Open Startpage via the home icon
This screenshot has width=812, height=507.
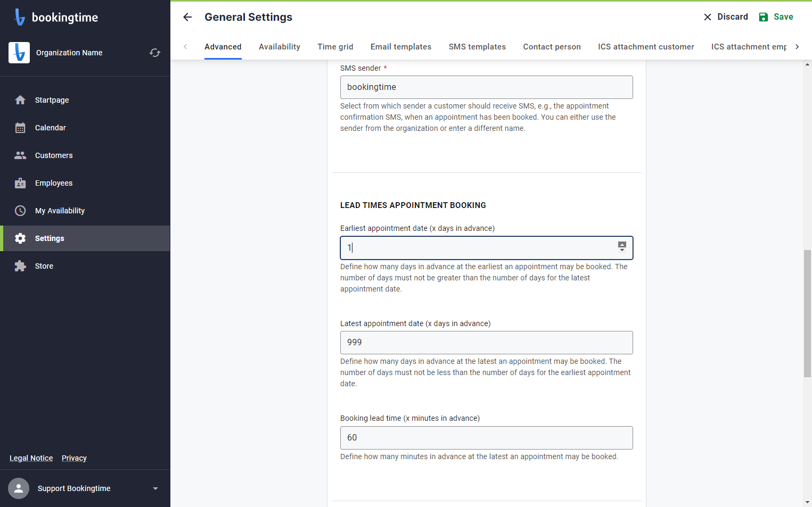click(x=20, y=100)
